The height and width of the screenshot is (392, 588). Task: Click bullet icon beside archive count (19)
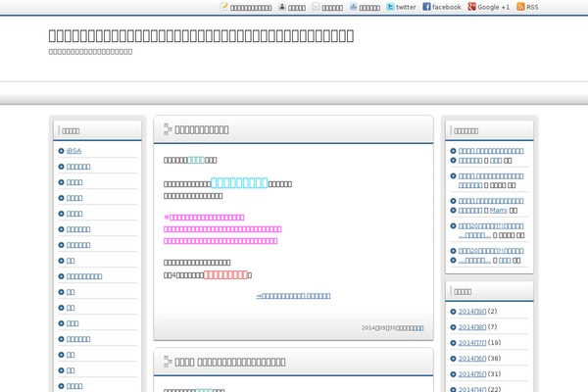click(x=453, y=343)
